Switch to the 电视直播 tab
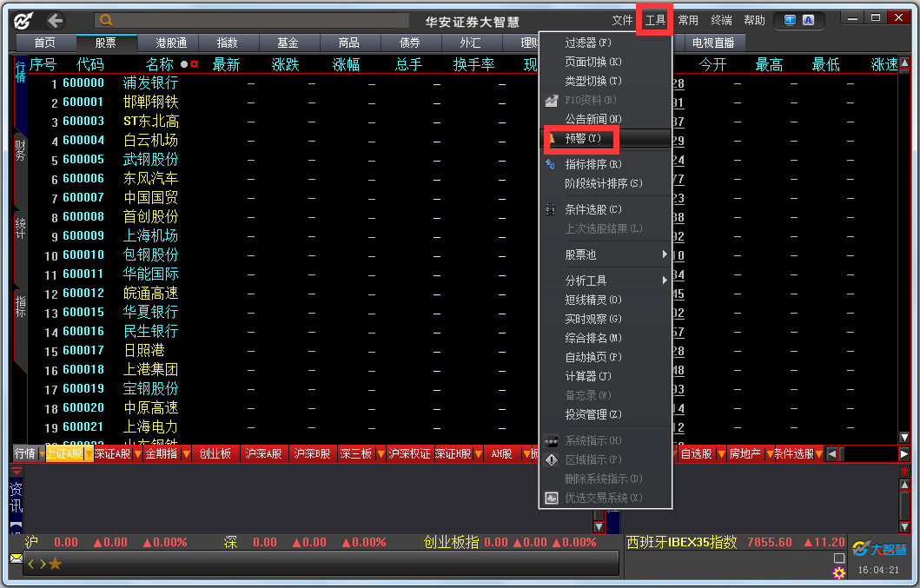 713,43
